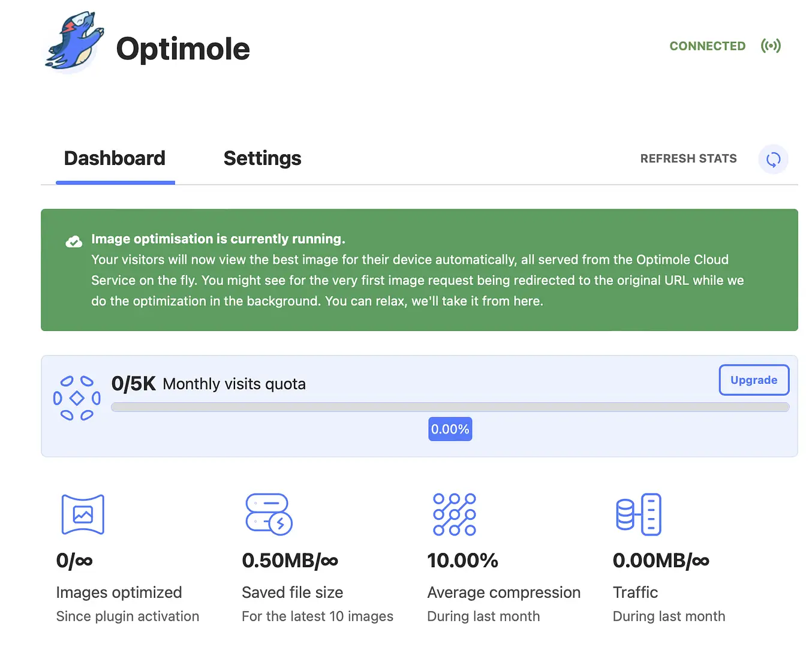Image resolution: width=812 pixels, height=647 pixels.
Task: Click the Optimole heading text
Action: coord(183,49)
